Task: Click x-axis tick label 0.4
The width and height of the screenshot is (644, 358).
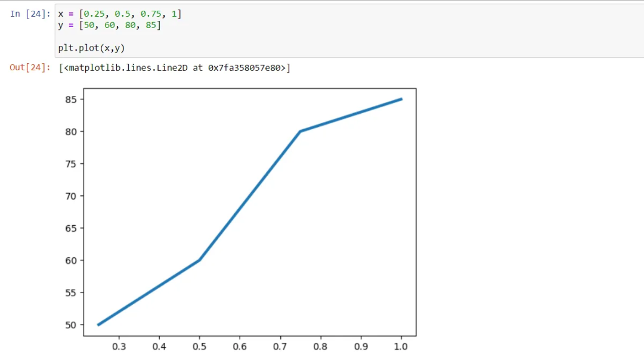Action: pos(159,347)
